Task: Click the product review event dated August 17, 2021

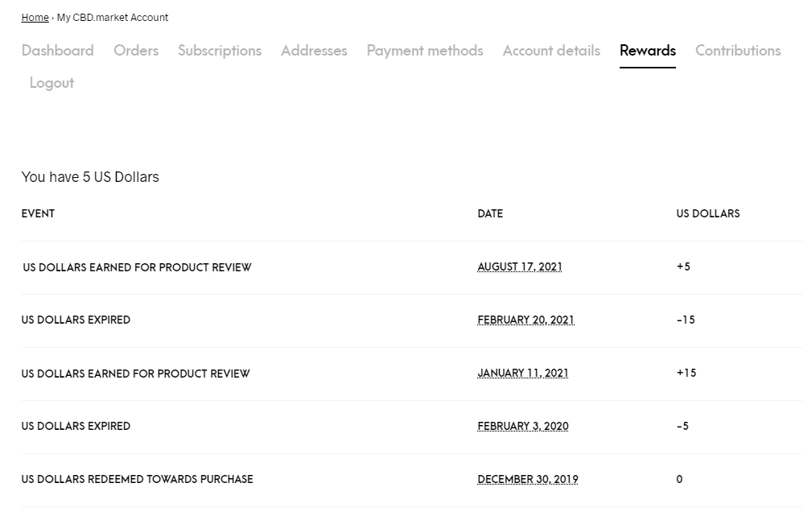Action: click(x=138, y=267)
